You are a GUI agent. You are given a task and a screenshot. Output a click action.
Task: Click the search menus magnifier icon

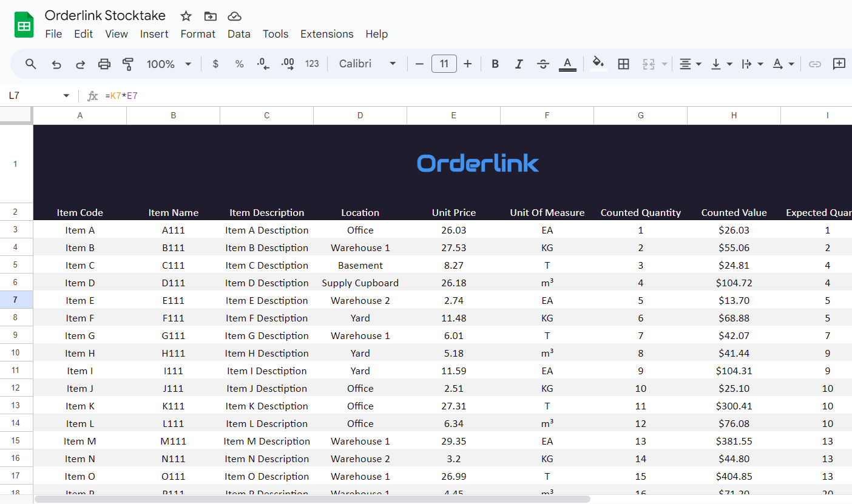tap(31, 64)
